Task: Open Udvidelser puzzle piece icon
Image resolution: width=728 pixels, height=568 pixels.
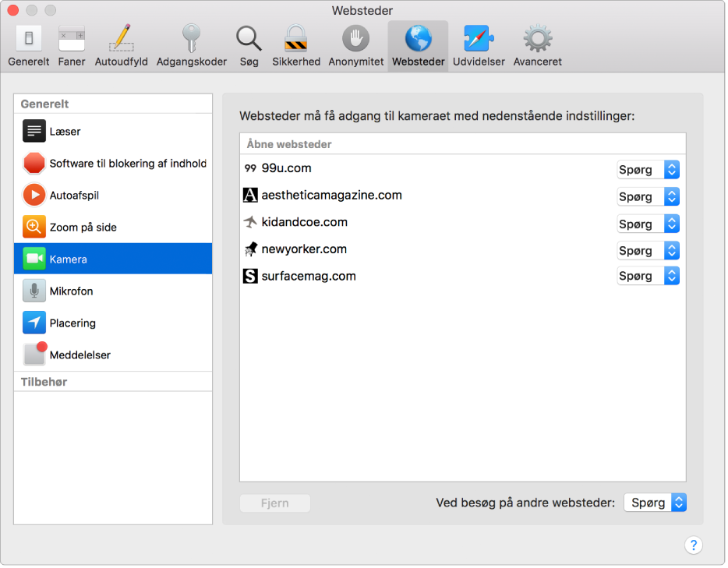Action: 479,38
